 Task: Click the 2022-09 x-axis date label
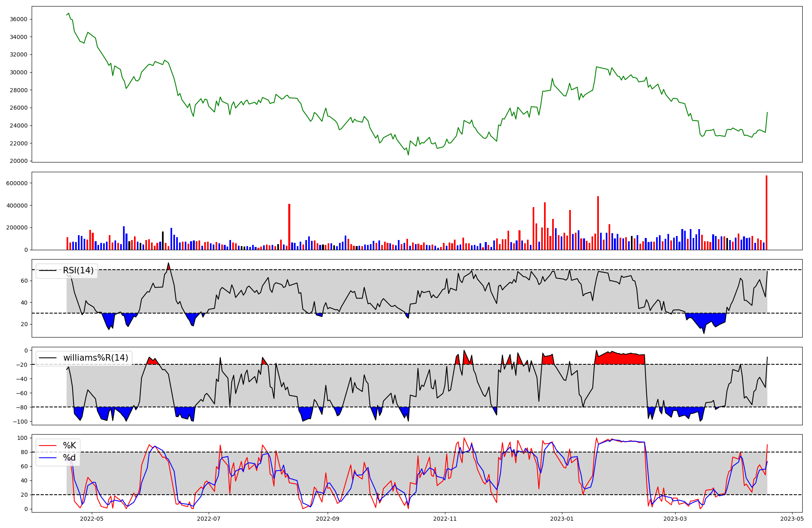point(327,519)
